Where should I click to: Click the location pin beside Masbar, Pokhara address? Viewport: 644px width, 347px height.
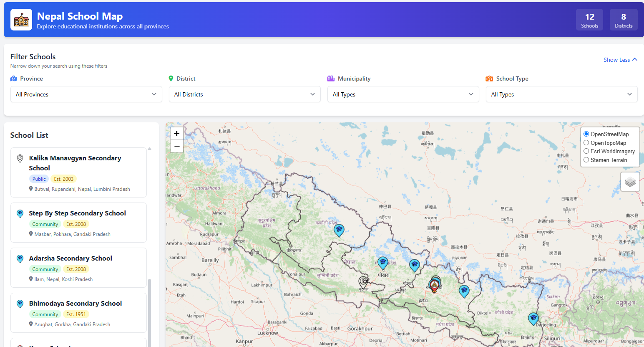coord(31,234)
